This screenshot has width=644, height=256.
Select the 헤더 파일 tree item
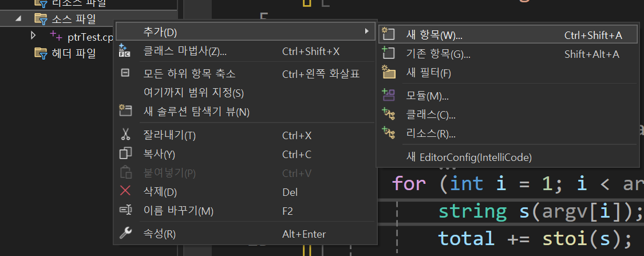click(74, 53)
